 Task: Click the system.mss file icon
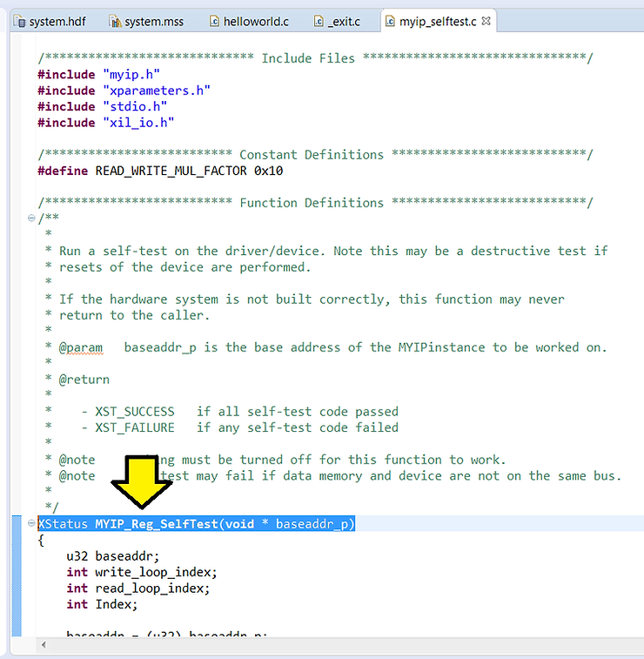pos(115,21)
